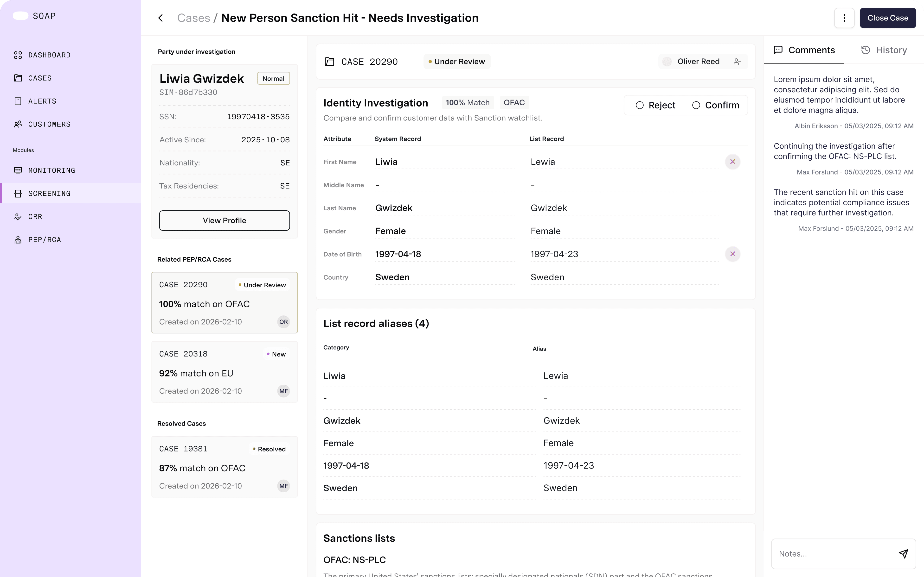Open the Monitoring module

(51, 170)
